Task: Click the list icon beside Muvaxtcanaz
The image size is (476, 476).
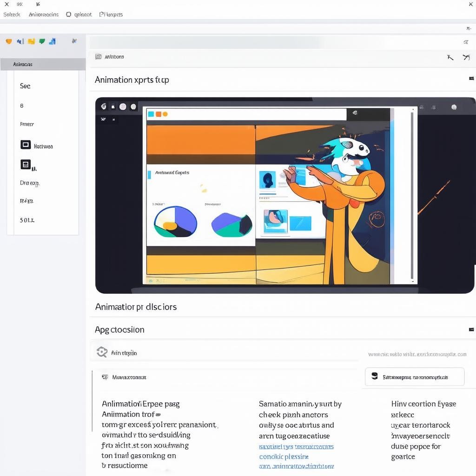Action: point(105,377)
